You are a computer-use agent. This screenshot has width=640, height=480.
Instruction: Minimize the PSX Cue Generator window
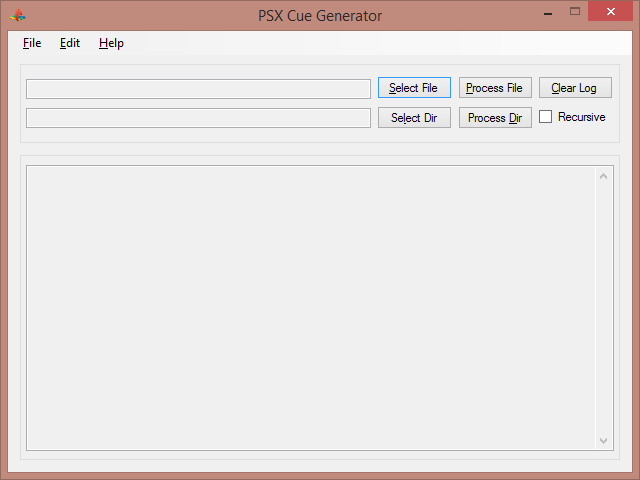(548, 13)
